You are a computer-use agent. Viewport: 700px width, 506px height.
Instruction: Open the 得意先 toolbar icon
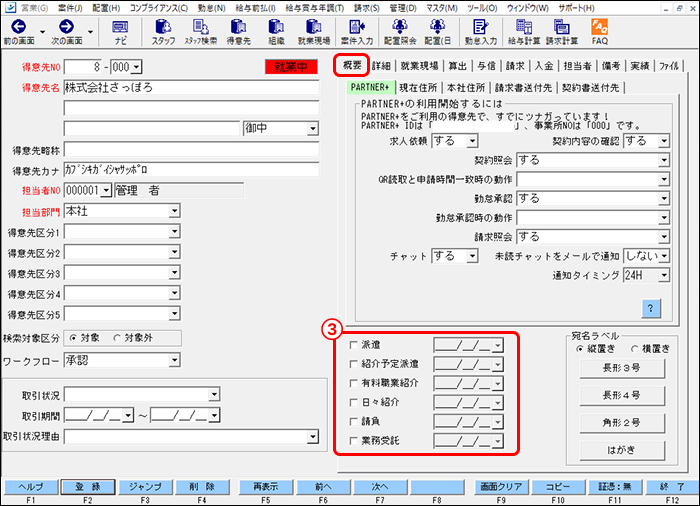point(239,32)
